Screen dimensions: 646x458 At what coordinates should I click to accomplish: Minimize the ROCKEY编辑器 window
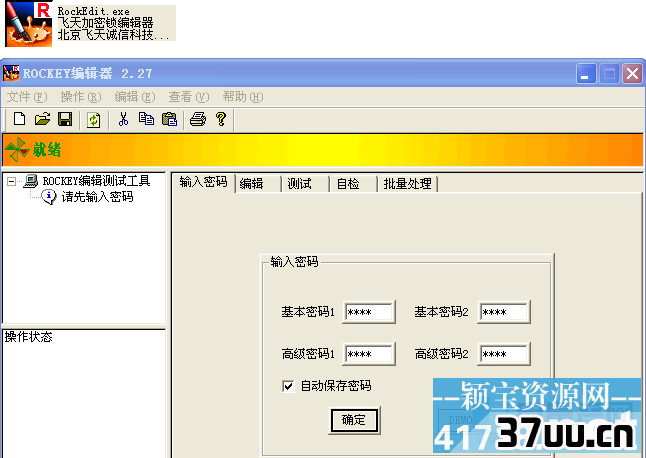[585, 74]
